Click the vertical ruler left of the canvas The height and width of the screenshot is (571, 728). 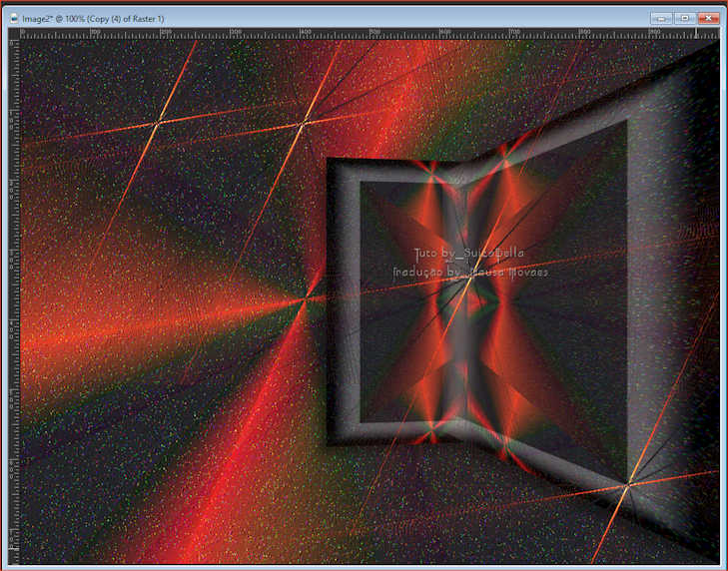14,301
